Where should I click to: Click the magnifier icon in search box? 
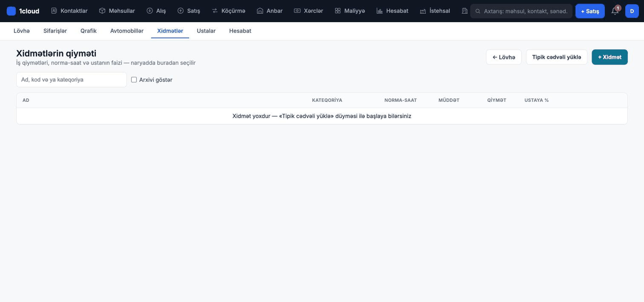click(478, 11)
